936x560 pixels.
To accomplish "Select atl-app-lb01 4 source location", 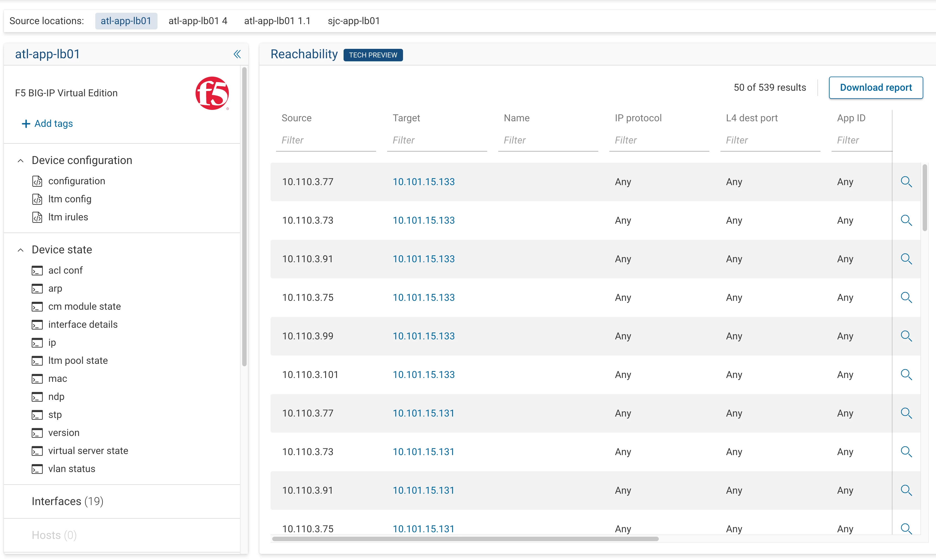I will [x=197, y=21].
